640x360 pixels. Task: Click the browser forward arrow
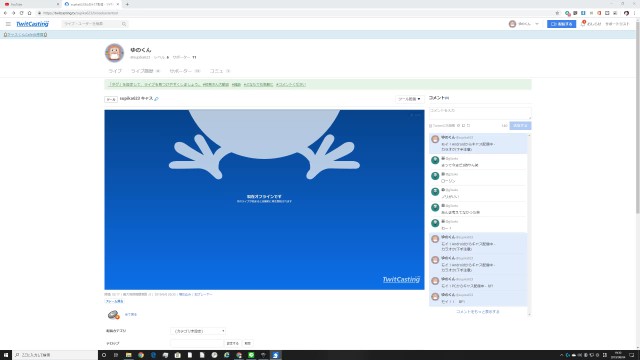point(13,13)
